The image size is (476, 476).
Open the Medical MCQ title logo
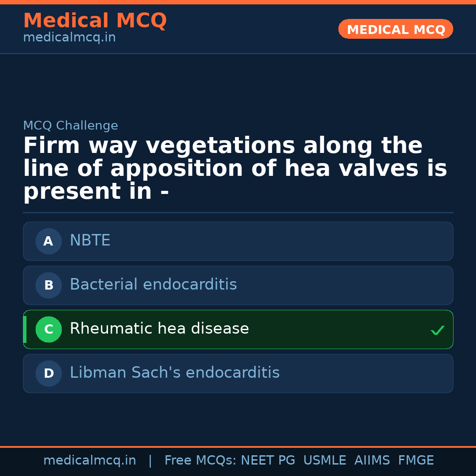pyautogui.click(x=95, y=21)
